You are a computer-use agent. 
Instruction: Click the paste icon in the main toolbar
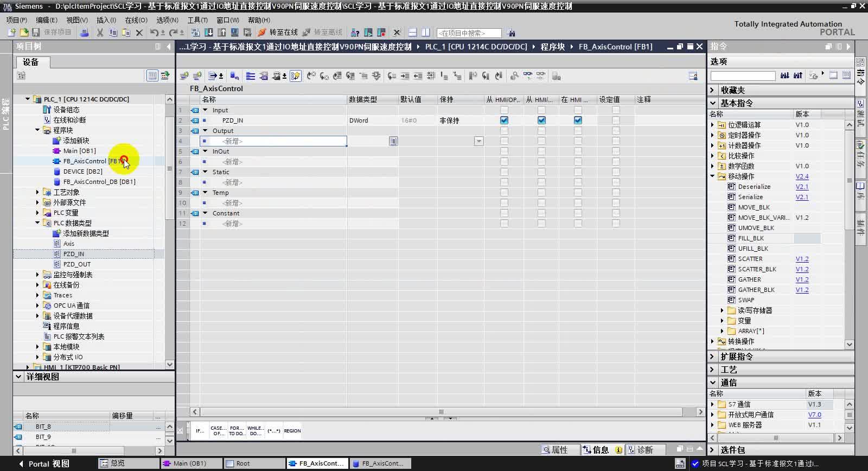click(x=126, y=33)
